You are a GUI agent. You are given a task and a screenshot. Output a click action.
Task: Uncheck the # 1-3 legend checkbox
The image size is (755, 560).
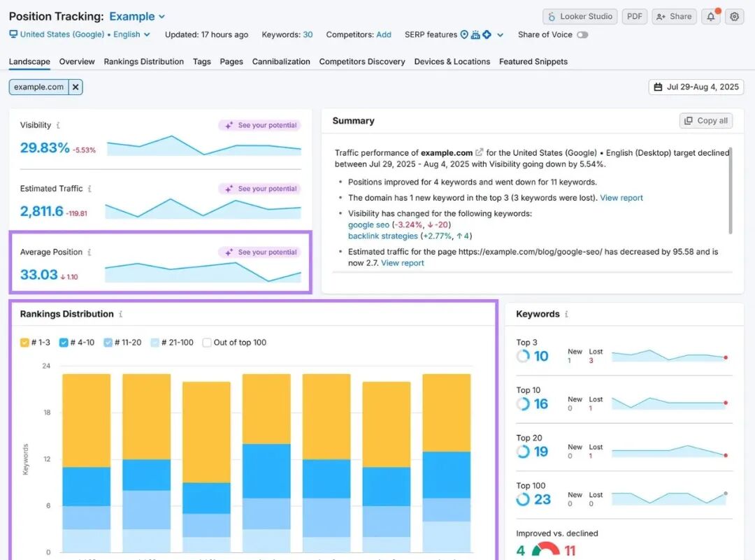coord(24,343)
